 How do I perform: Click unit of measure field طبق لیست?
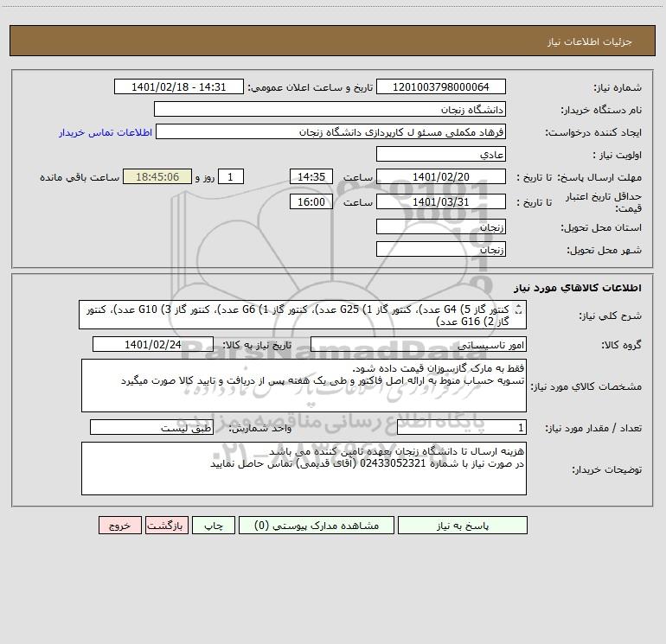tap(151, 428)
